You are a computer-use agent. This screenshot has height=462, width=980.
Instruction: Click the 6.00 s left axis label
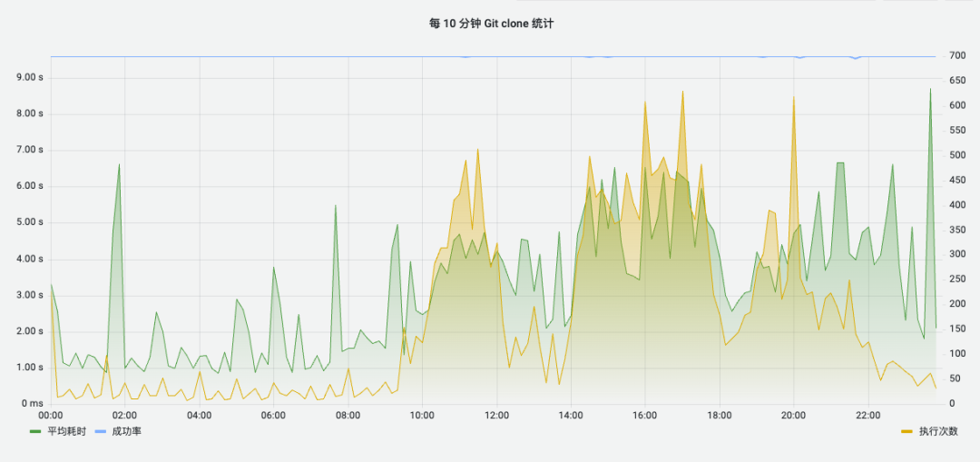31,187
